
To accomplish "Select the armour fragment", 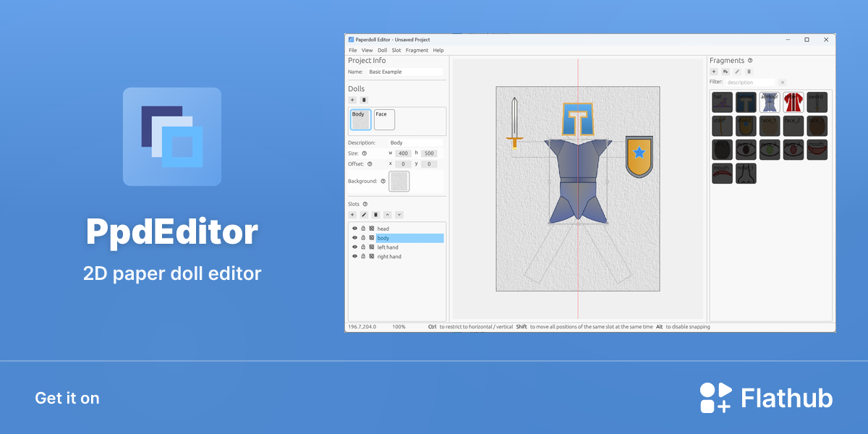I will click(770, 103).
